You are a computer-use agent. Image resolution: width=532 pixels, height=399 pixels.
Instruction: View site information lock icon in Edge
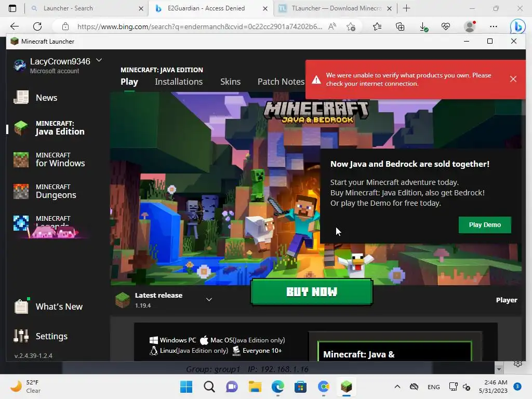click(65, 26)
